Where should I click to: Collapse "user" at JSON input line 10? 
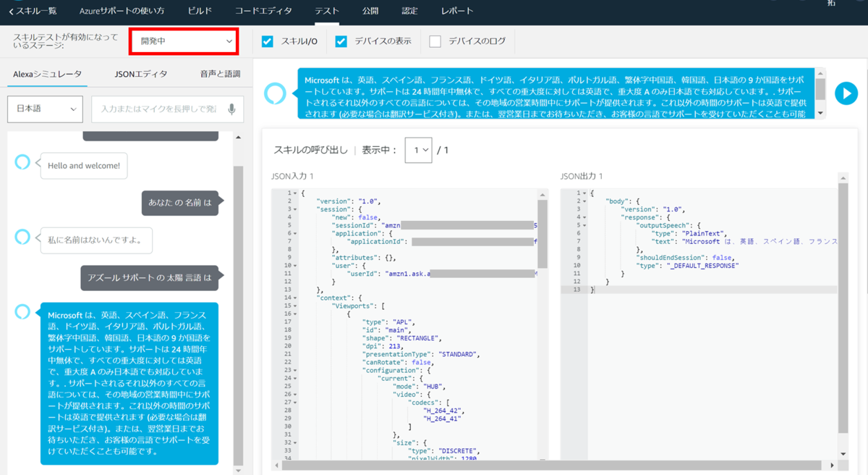tap(295, 266)
